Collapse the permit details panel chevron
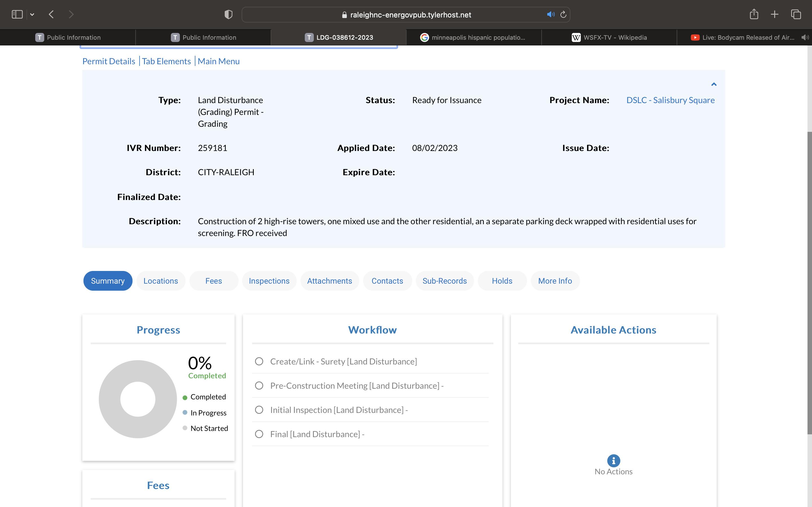Image resolution: width=812 pixels, height=507 pixels. (714, 84)
